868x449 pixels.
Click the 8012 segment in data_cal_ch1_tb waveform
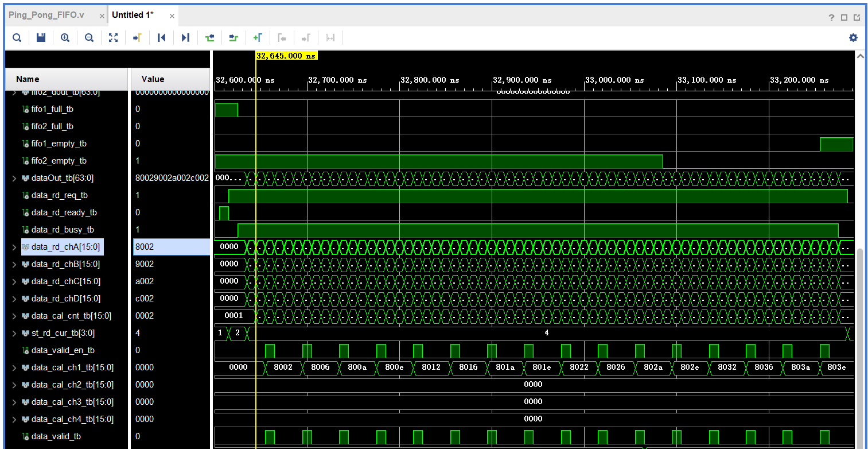pos(431,367)
